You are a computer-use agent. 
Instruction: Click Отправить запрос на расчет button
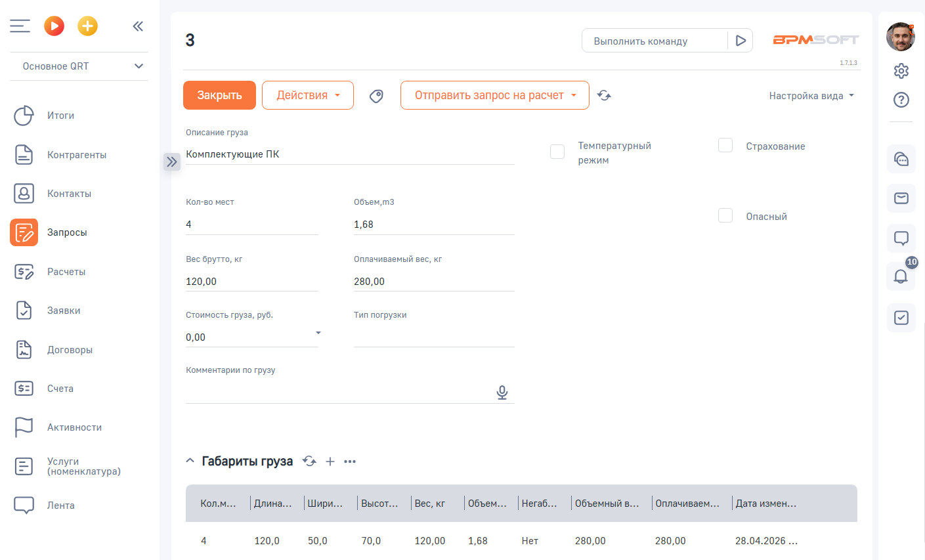pos(494,95)
